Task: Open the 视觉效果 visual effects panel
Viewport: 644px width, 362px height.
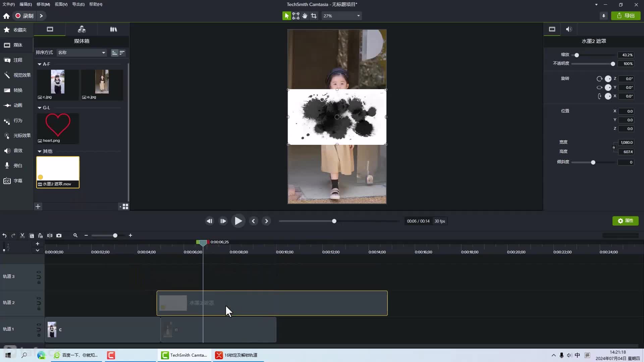Action: point(17,75)
